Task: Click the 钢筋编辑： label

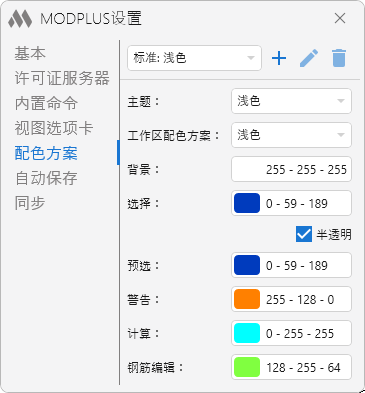Action: tap(155, 367)
